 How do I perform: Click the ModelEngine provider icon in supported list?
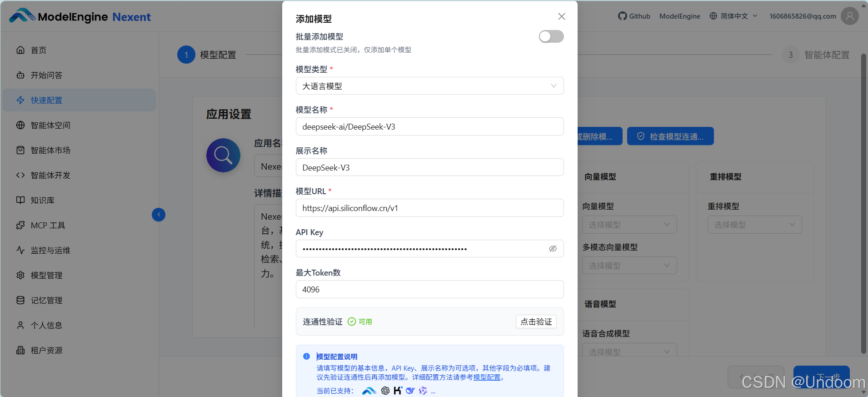tap(369, 391)
